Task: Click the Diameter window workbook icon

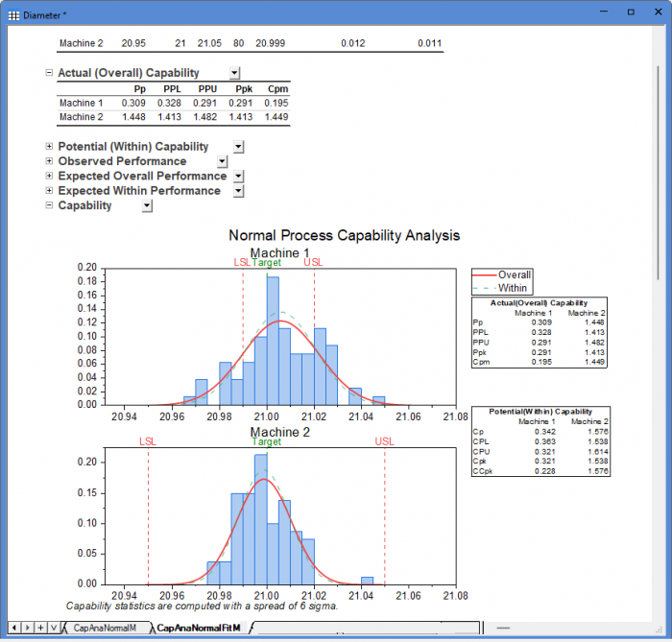Action: coord(13,15)
